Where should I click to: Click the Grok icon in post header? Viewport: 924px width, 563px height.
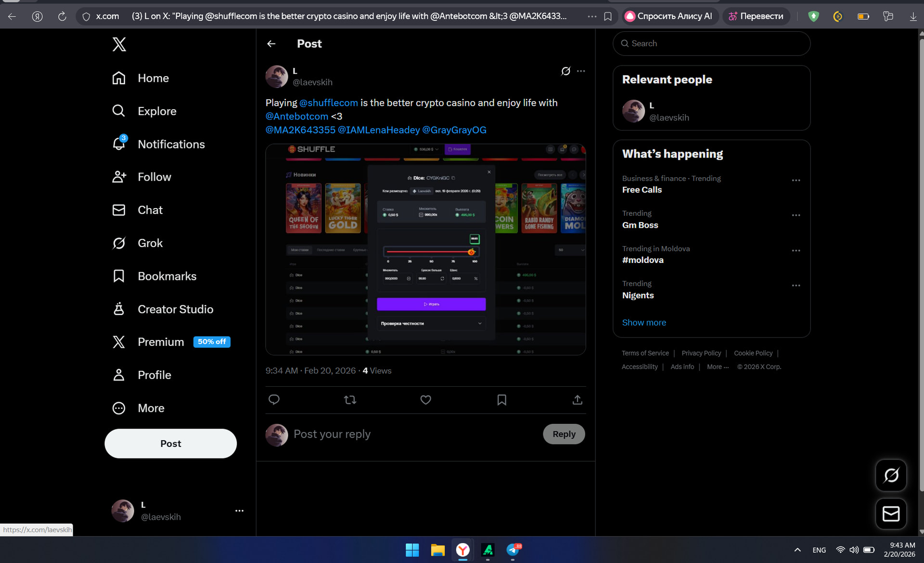(x=565, y=71)
